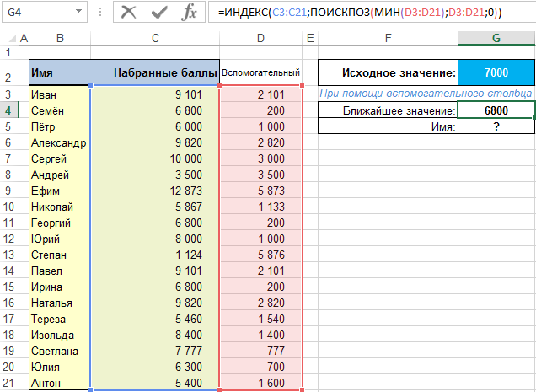Click the 'Набранные баллы' header cell

pos(155,72)
